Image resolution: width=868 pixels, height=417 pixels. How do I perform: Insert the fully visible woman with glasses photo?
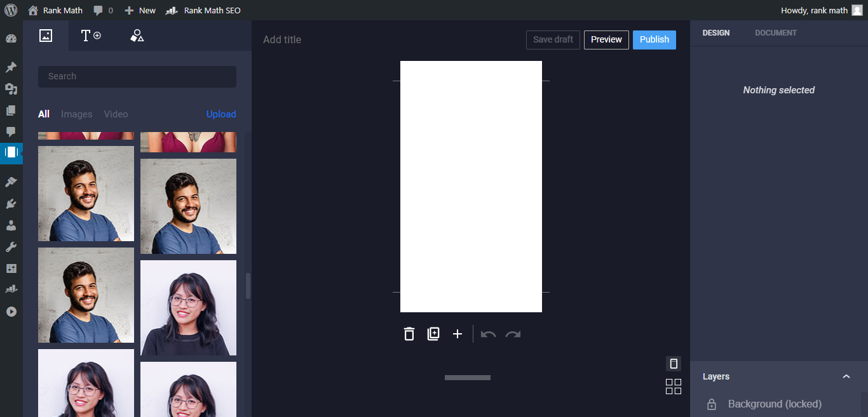click(188, 308)
